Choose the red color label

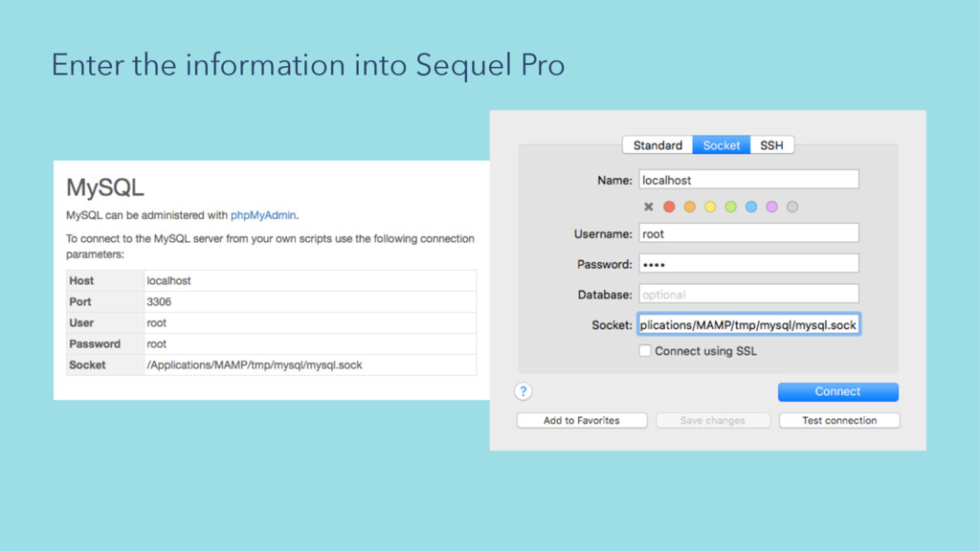coord(669,207)
